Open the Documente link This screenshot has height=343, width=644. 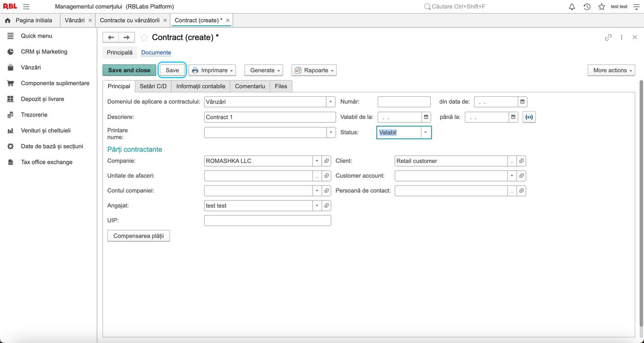click(x=156, y=53)
